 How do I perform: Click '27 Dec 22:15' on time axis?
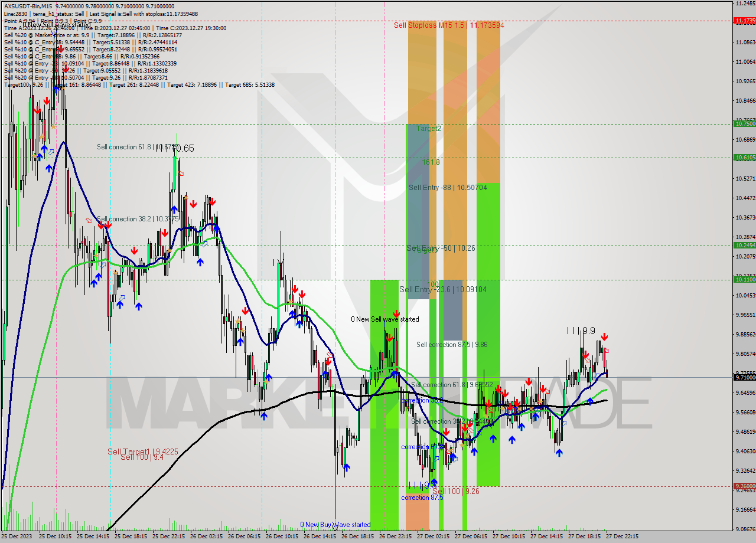(x=623, y=537)
